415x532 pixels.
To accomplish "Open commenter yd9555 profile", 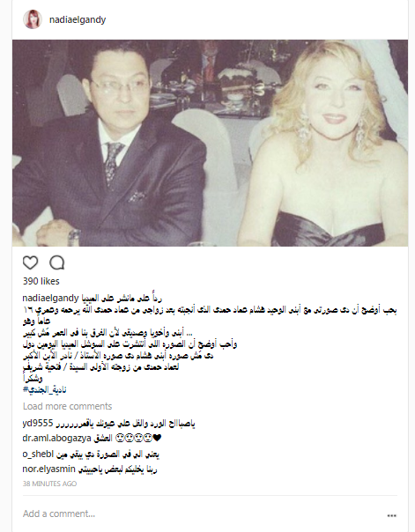I will (x=38, y=423).
